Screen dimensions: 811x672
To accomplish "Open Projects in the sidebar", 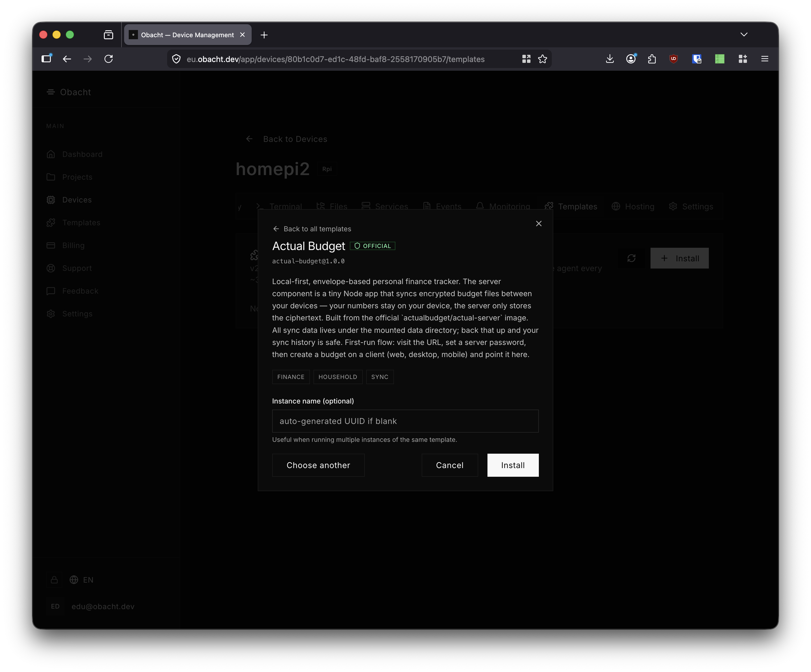I will click(x=70, y=177).
